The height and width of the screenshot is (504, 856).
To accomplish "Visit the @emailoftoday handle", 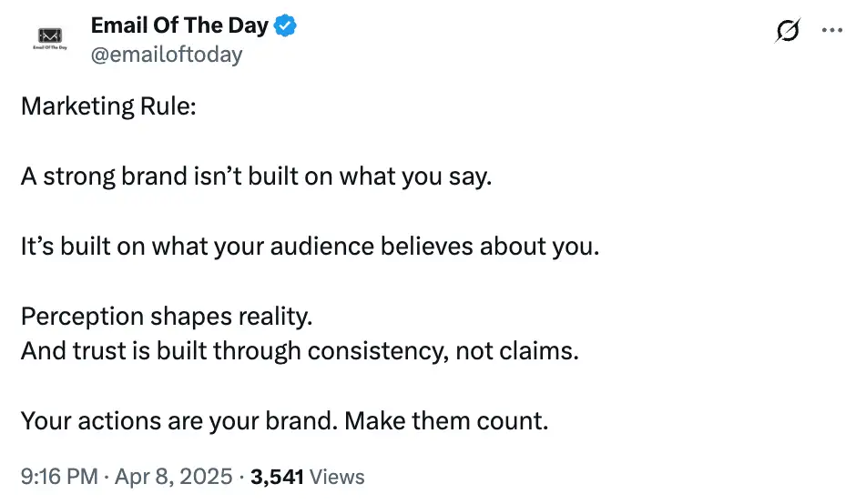I will (x=167, y=55).
